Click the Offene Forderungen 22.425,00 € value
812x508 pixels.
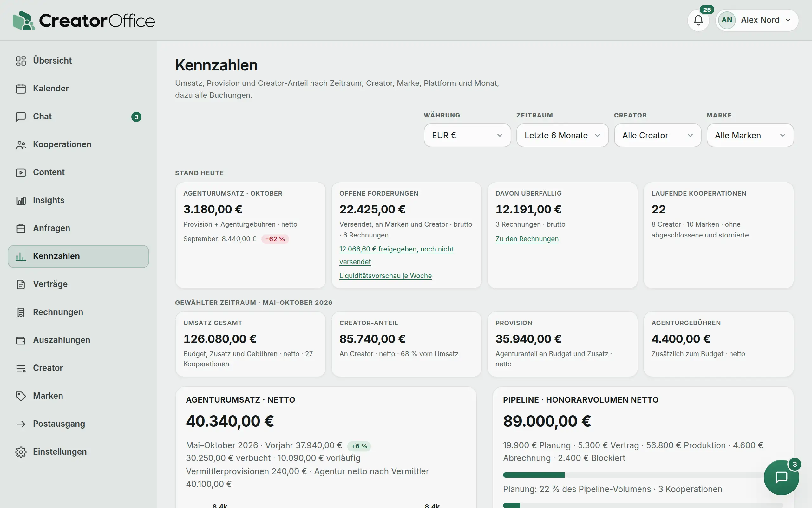point(372,209)
